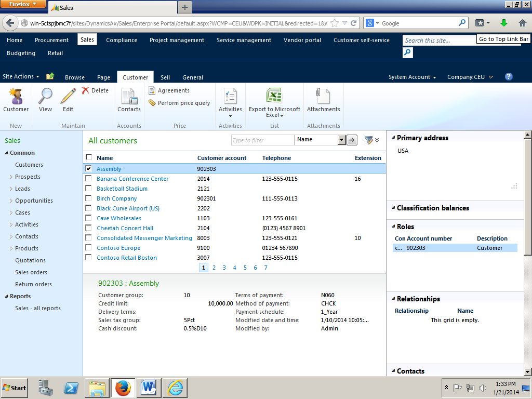Collapse the Common section in sidebar
The height and width of the screenshot is (399, 532).
point(6,152)
